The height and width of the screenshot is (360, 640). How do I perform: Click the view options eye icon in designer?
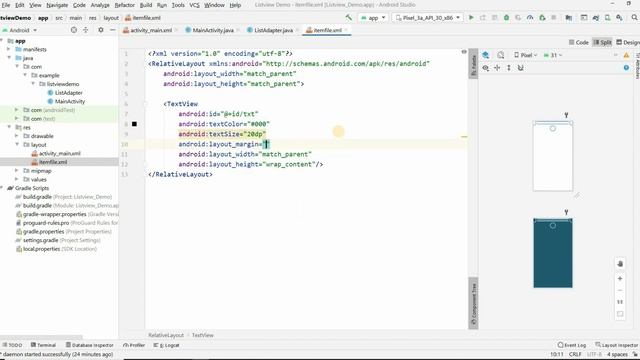pos(485,68)
